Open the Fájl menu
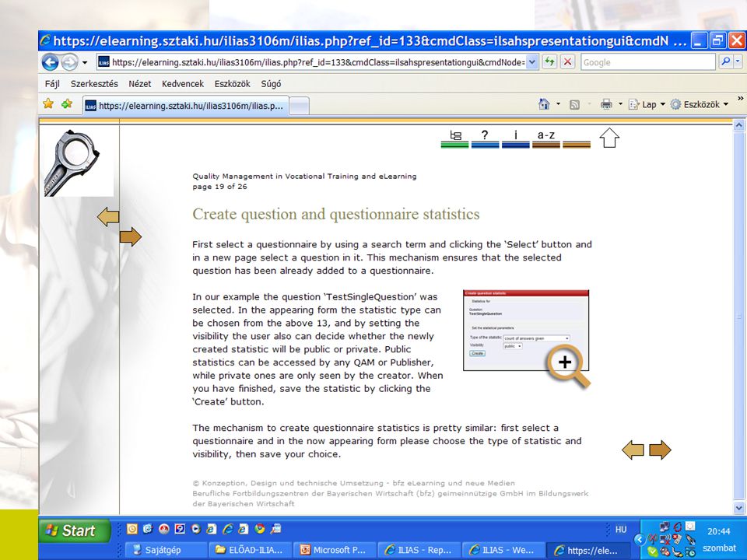 pyautogui.click(x=52, y=84)
